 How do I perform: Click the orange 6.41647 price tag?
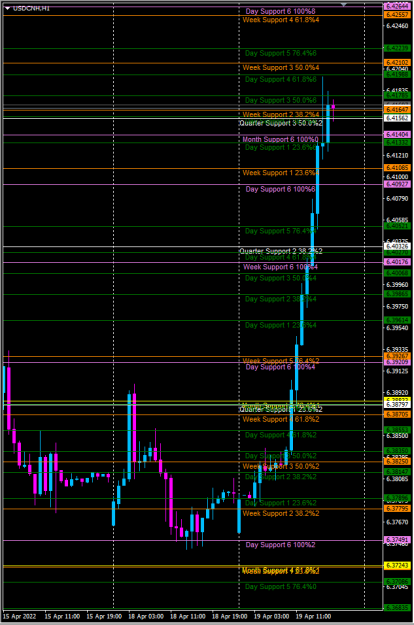tap(397, 109)
